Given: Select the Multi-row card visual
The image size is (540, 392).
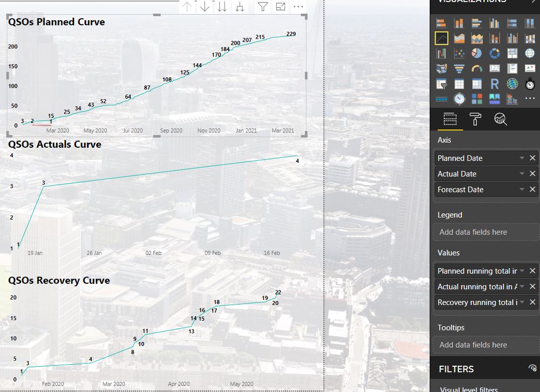Looking at the screenshot, I should (x=512, y=68).
